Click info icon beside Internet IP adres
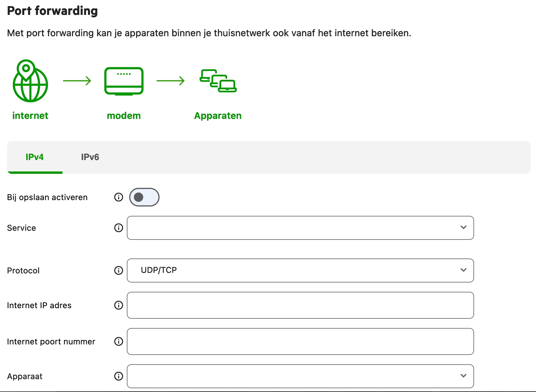This screenshot has height=392, width=536. pos(118,305)
